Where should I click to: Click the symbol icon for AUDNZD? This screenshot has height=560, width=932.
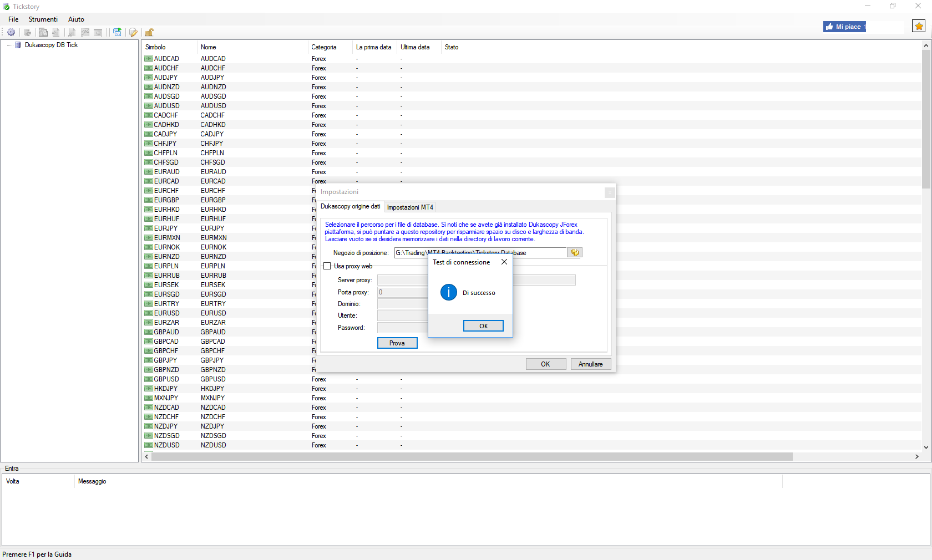(x=149, y=87)
